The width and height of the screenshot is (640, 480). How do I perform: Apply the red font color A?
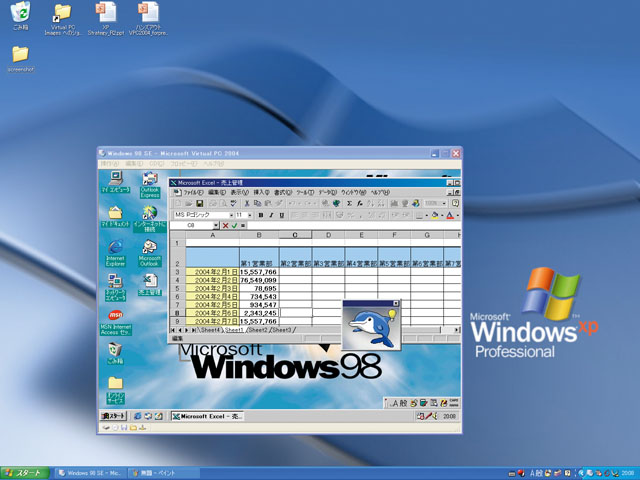pos(450,215)
